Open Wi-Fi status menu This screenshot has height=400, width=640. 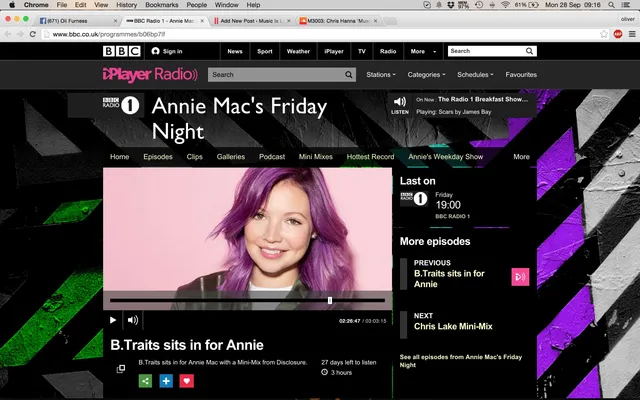505,5
